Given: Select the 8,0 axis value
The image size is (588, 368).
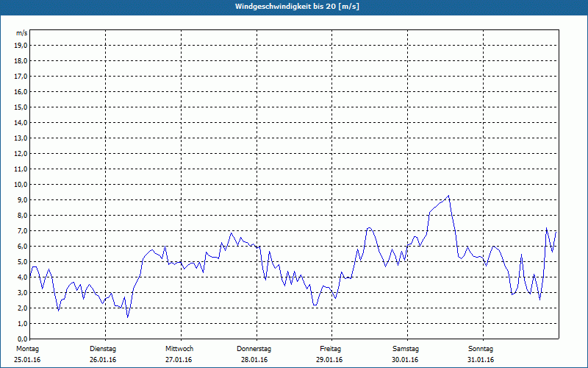Looking at the screenshot, I should 22,215.
